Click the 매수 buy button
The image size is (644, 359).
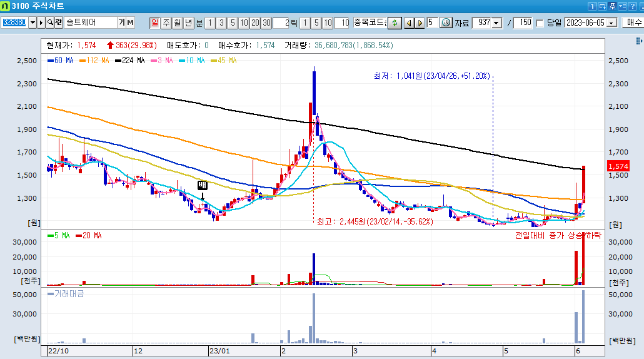coord(633,23)
